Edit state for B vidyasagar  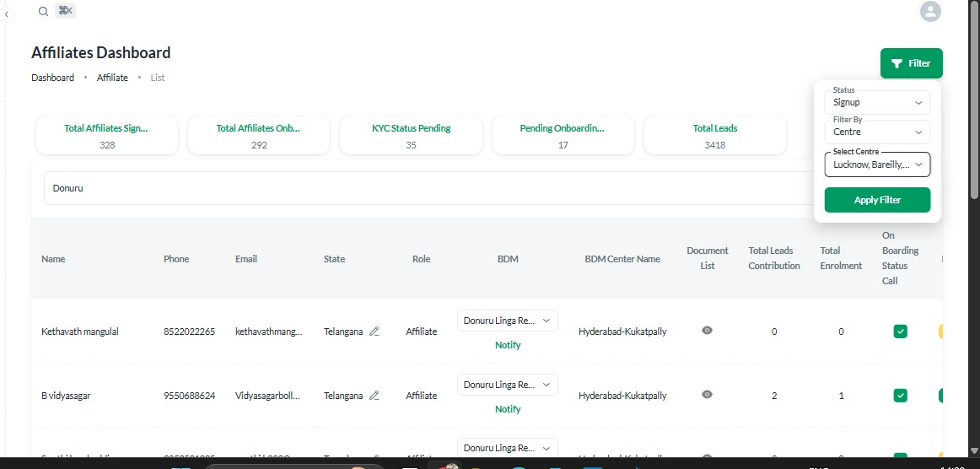click(x=374, y=396)
